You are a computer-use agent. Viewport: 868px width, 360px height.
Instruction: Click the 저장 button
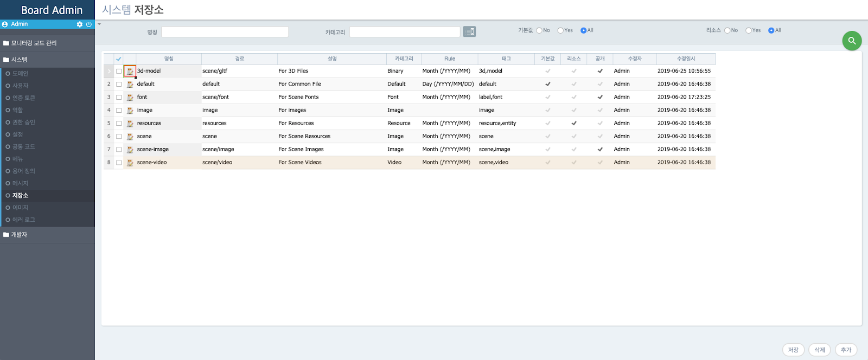793,350
